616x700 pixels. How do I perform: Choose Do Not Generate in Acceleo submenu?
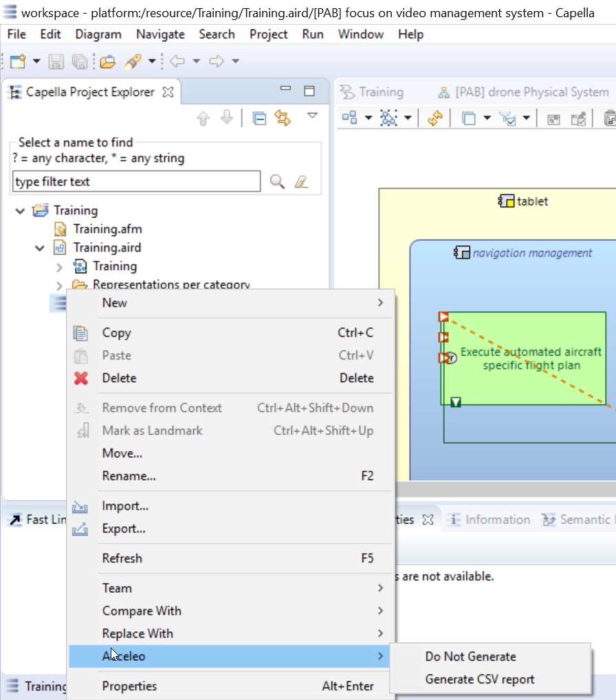490,657
